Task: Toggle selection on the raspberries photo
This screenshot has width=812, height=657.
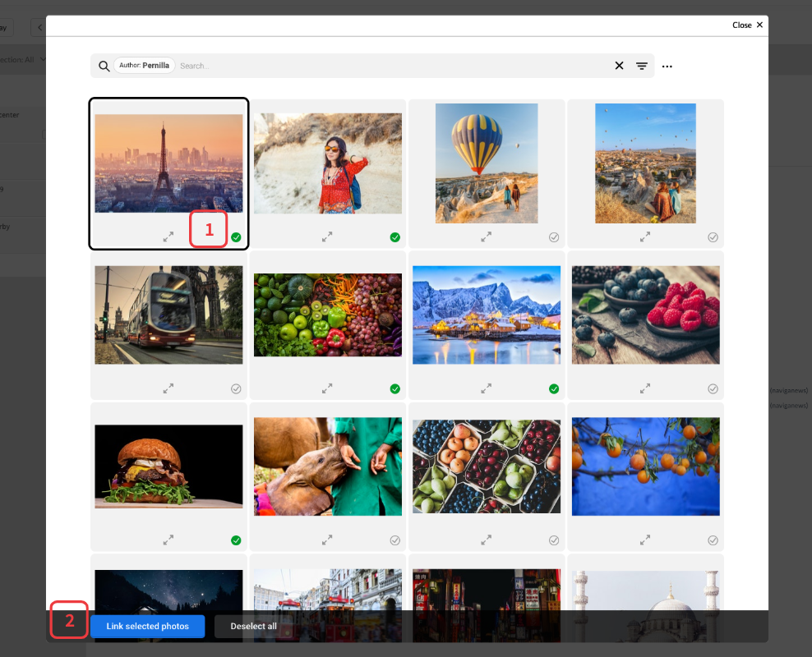Action: tap(713, 388)
